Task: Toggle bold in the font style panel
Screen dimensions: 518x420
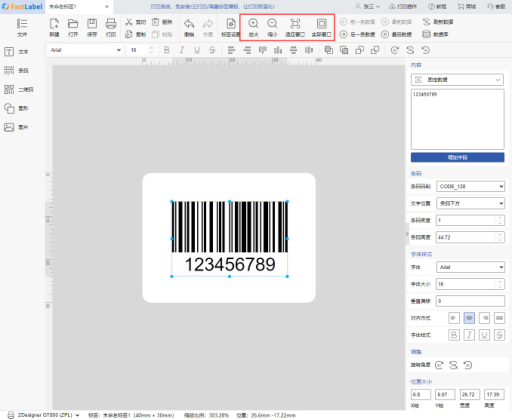Action: click(x=454, y=335)
